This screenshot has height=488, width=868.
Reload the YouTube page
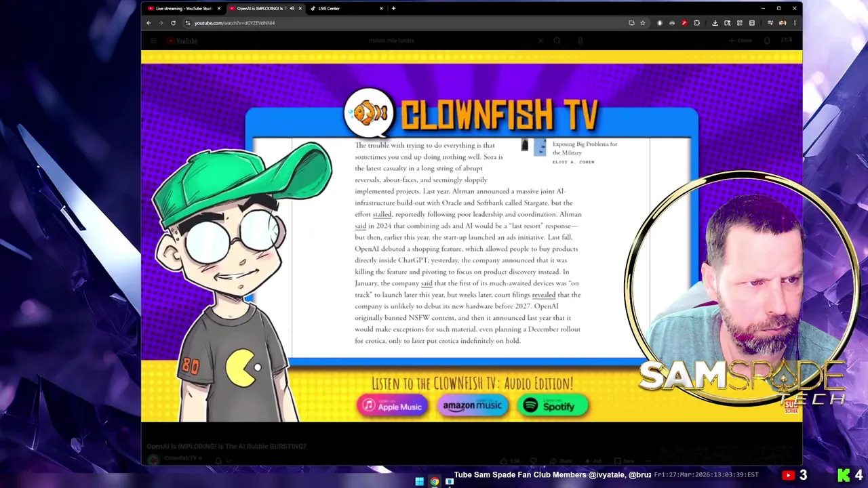(x=173, y=23)
